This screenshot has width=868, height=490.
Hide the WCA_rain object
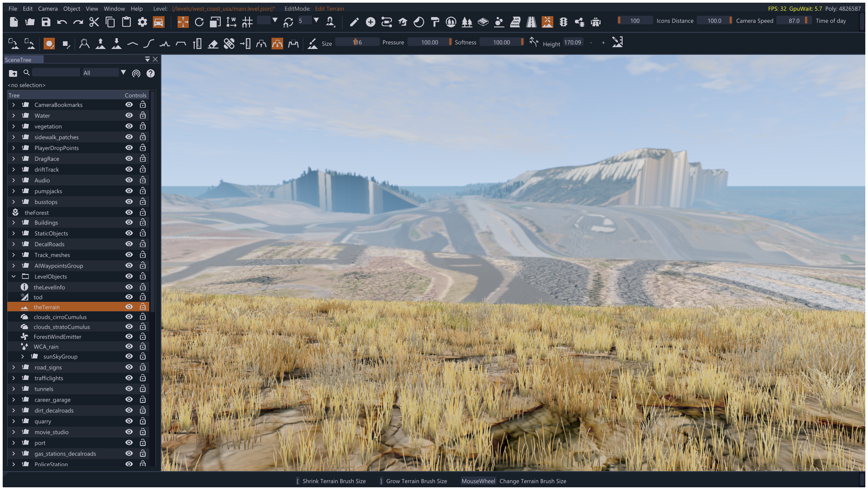129,346
